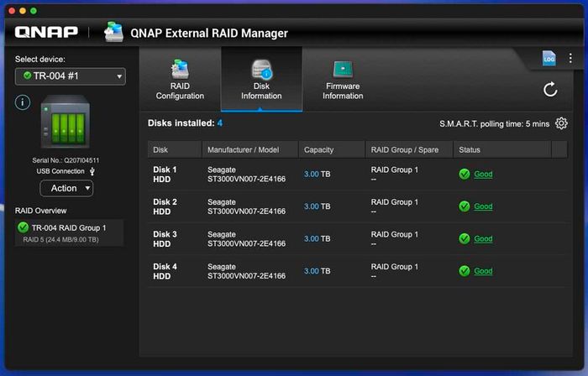Image resolution: width=588 pixels, height=376 pixels.
Task: Click the Firmware Information chip icon
Action: (x=343, y=70)
